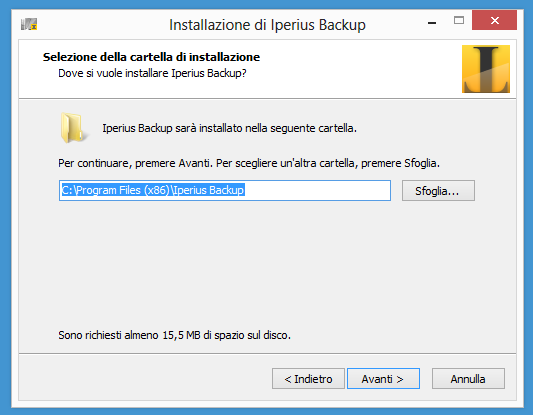533x415 pixels.
Task: Go back with the Indietro button
Action: pyautogui.click(x=308, y=379)
